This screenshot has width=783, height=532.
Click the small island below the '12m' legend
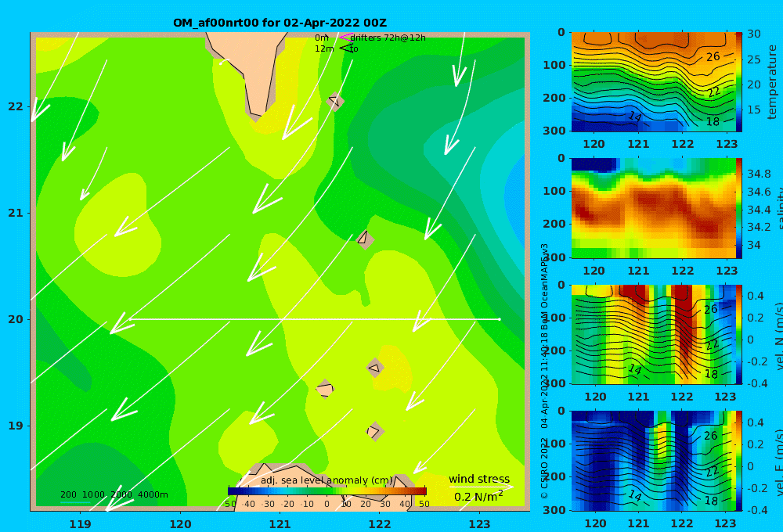335,101
